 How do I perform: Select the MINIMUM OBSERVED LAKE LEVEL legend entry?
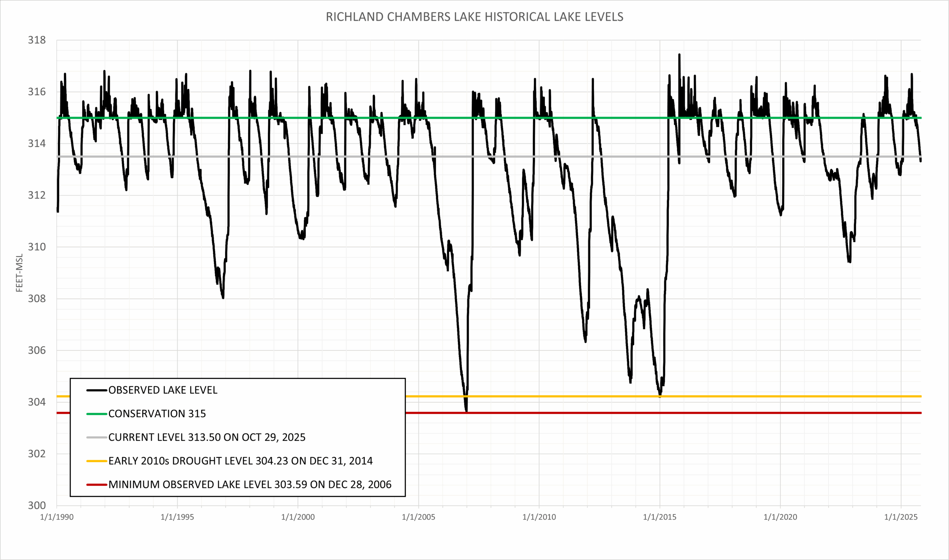click(250, 484)
